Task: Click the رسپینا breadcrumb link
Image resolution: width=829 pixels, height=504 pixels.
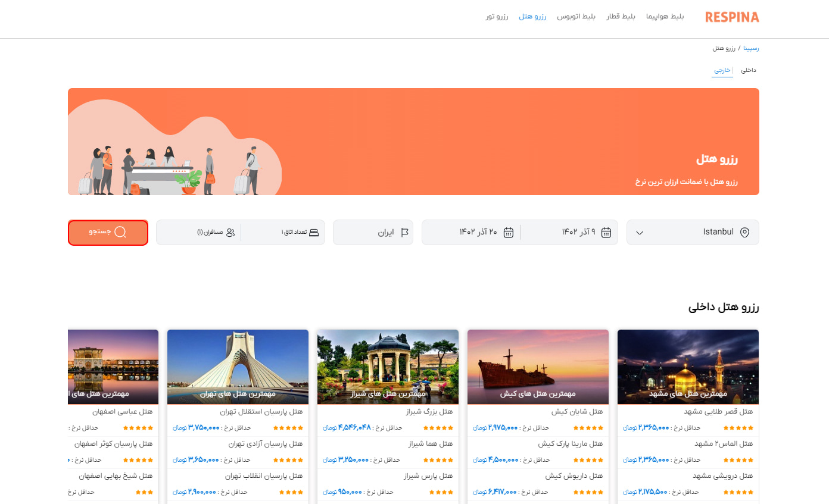Action: click(750, 48)
